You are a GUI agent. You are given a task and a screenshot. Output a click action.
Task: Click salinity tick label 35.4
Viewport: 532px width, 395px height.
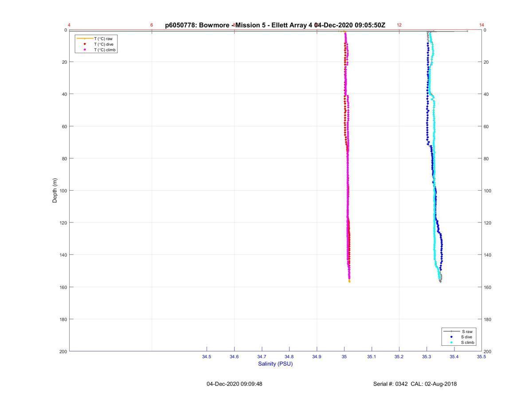pyautogui.click(x=454, y=356)
